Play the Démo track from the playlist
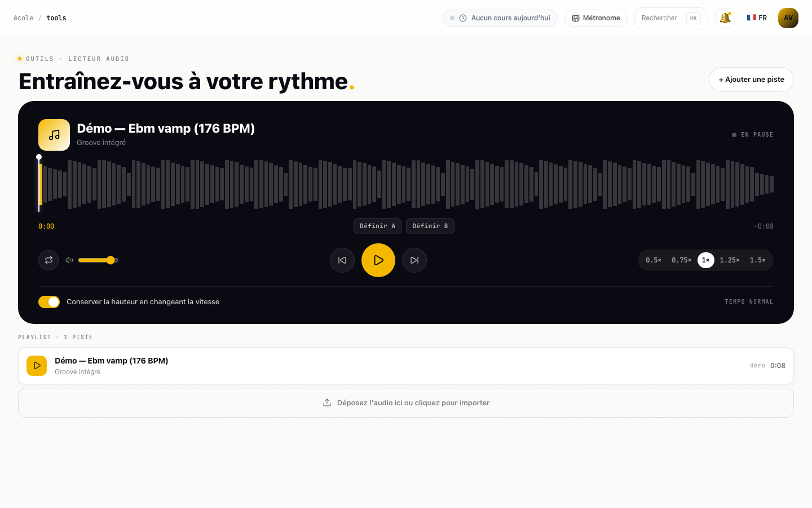Image resolution: width=812 pixels, height=508 pixels. (x=37, y=366)
